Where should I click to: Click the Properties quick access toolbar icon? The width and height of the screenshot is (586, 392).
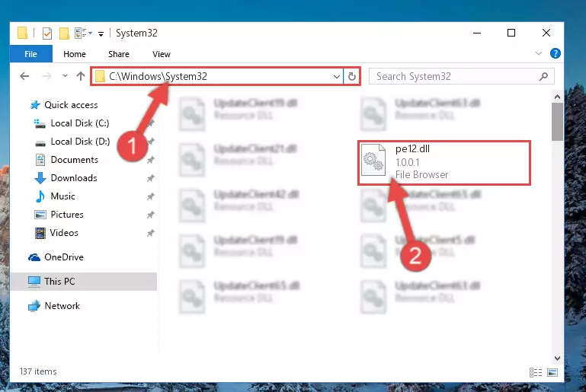(47, 33)
